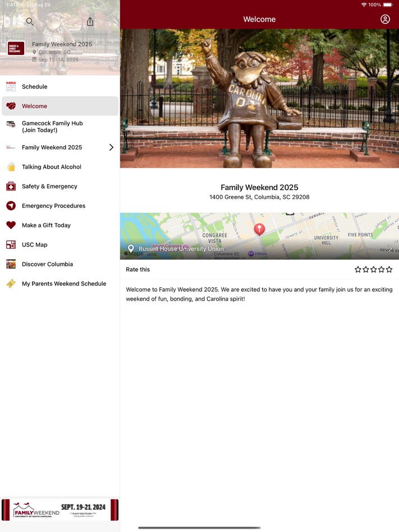Screen dimensions: 399x532
Task: Open the search magnifier in the sidebar header
Action: [30, 22]
